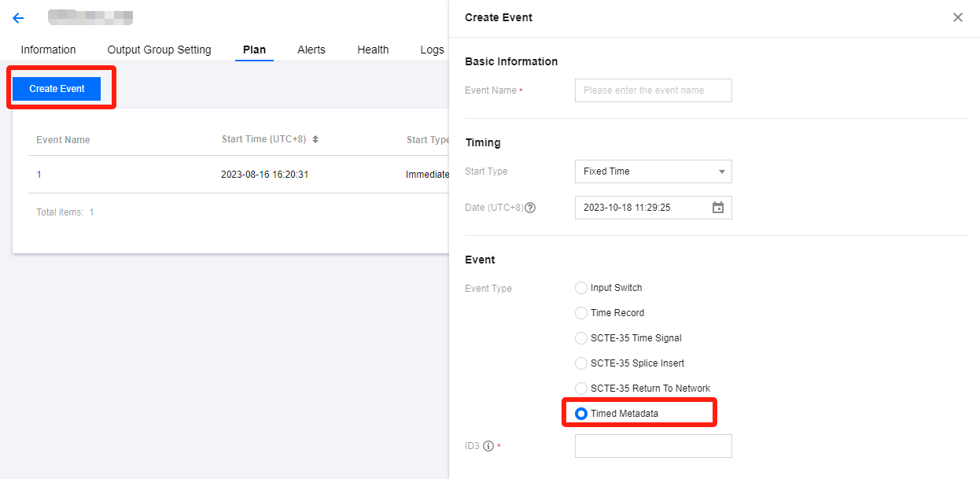Switch to the Information tab

point(48,50)
